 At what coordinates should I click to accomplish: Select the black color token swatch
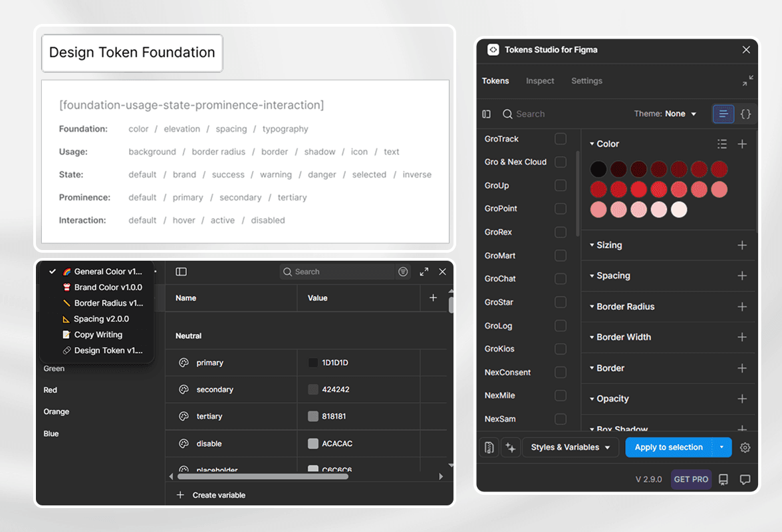point(598,169)
